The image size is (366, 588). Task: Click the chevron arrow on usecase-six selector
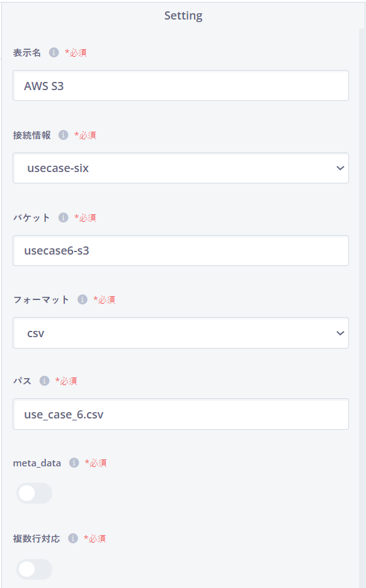click(340, 168)
